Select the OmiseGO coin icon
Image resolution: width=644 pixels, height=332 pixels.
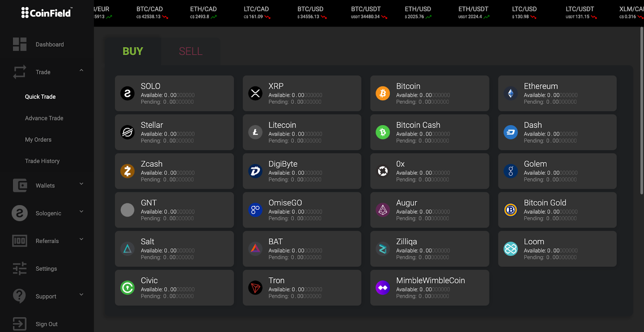coord(255,210)
